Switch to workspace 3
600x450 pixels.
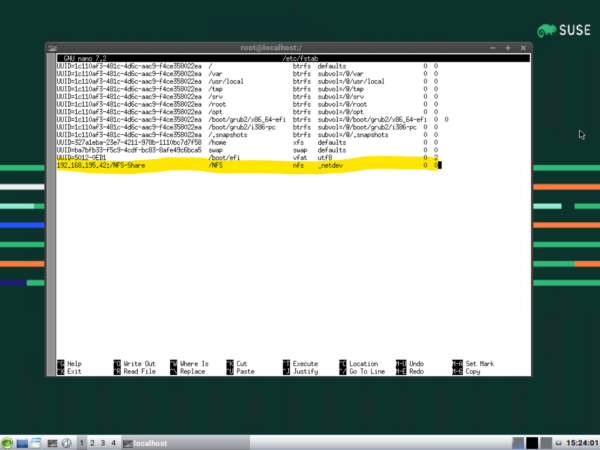point(103,443)
